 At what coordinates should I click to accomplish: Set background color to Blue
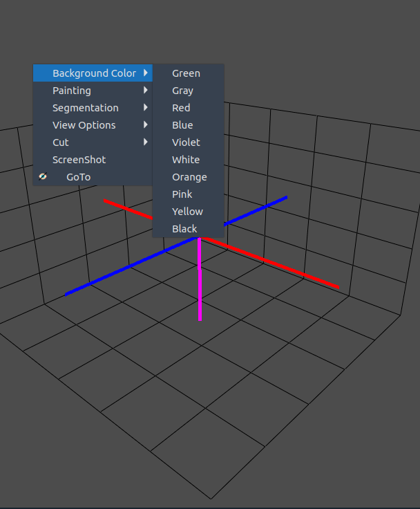pyautogui.click(x=188, y=125)
